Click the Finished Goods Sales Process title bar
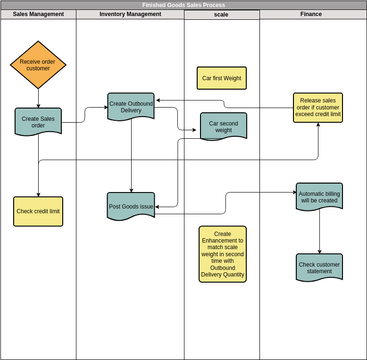Viewport: 367px width, 360px height. click(183, 5)
